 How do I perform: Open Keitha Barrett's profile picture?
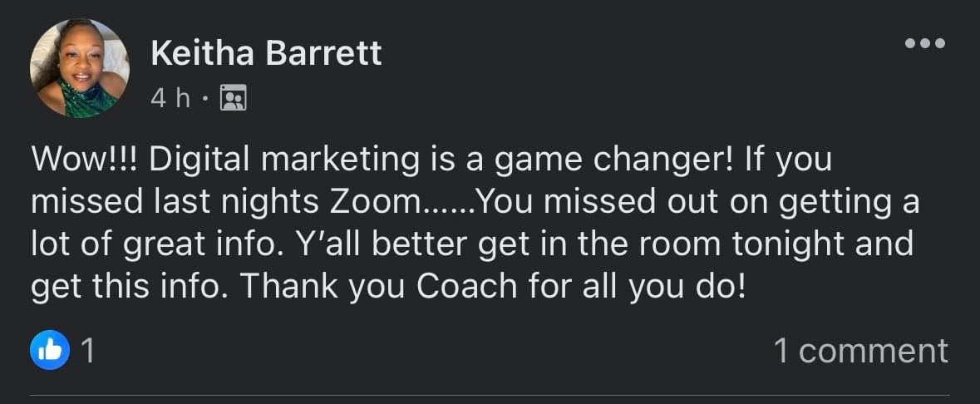click(x=80, y=68)
